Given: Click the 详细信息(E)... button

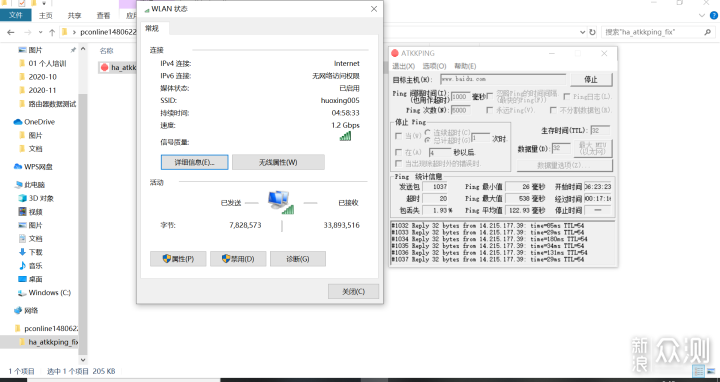Looking at the screenshot, I should (194, 162).
